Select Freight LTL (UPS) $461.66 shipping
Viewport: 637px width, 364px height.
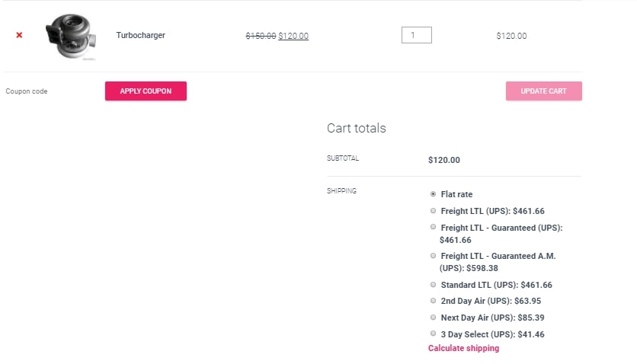tap(433, 211)
